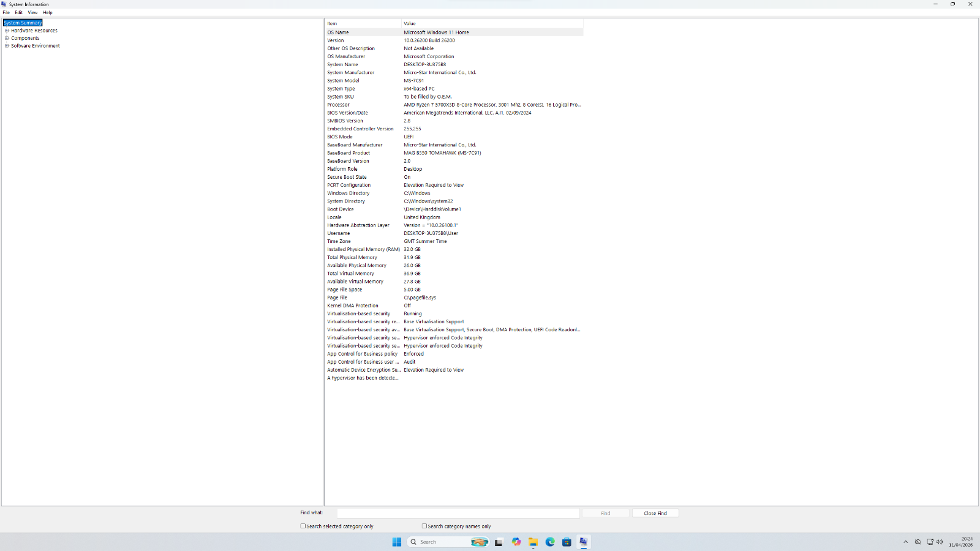Viewport: 980px width, 551px height.
Task: Select the Version row label
Action: pos(336,40)
